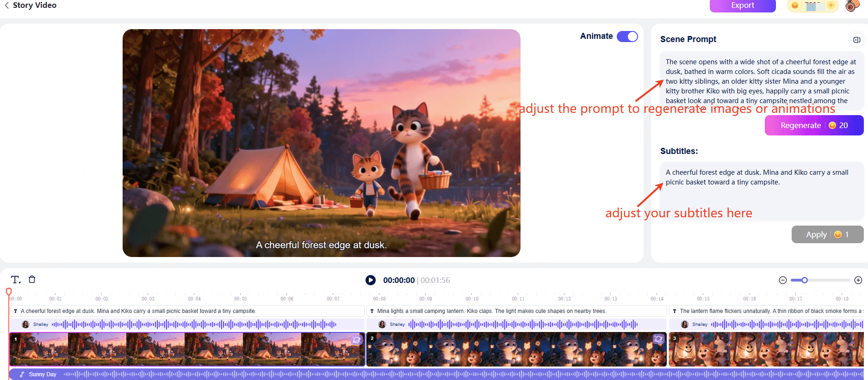Click the text T icon on first subtitle clip

(x=16, y=311)
